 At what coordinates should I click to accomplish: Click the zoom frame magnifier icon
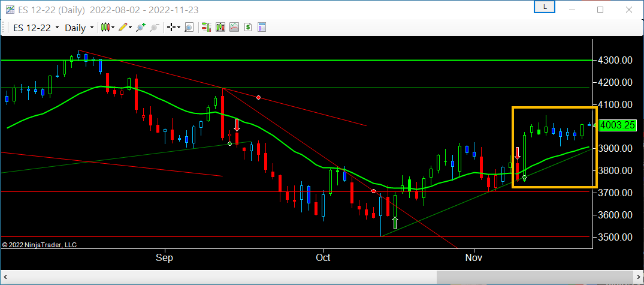coord(189,28)
